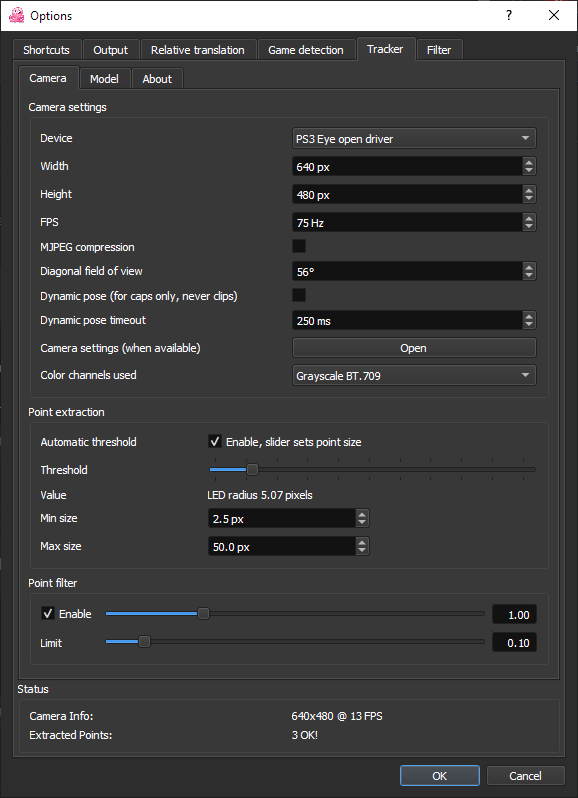Click the Cancel button

pos(526,776)
